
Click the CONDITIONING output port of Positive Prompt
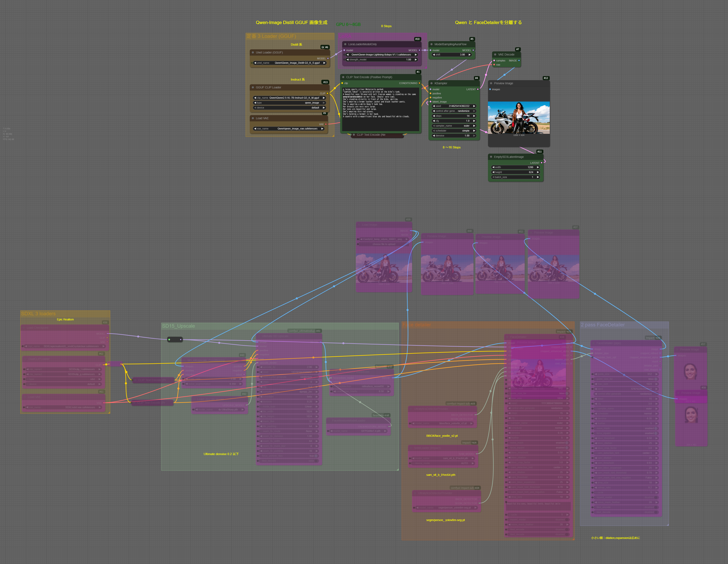click(419, 83)
